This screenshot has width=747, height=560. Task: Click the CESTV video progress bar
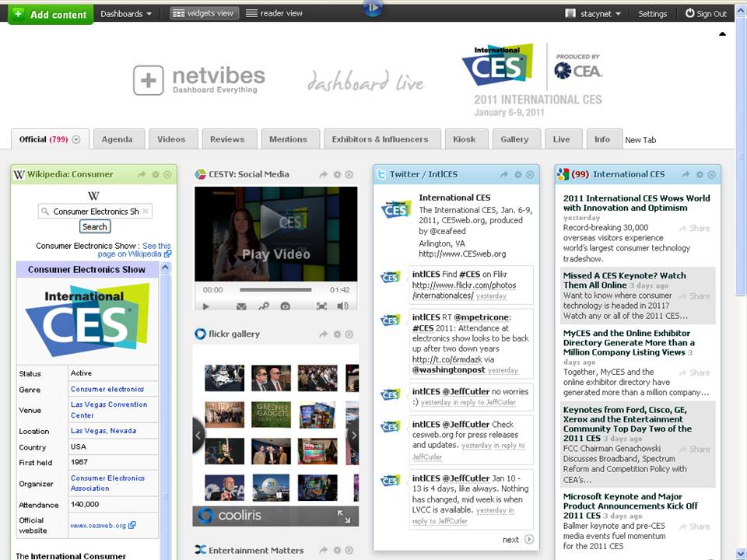(x=276, y=290)
